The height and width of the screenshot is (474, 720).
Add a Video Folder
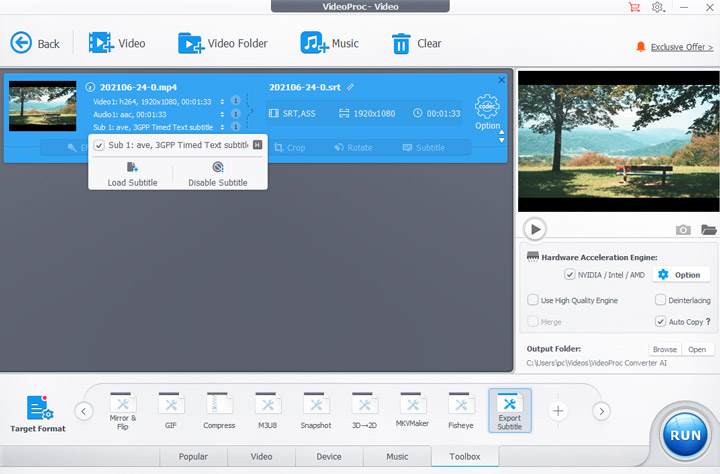223,43
